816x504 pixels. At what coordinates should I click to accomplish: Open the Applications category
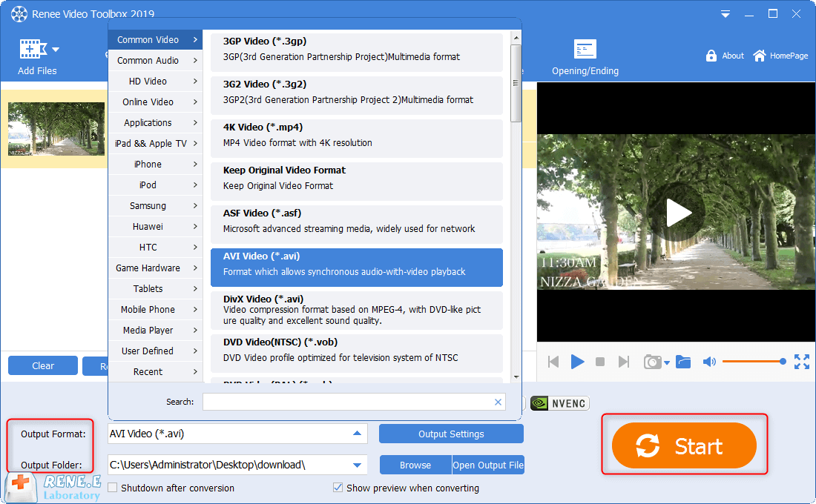155,123
